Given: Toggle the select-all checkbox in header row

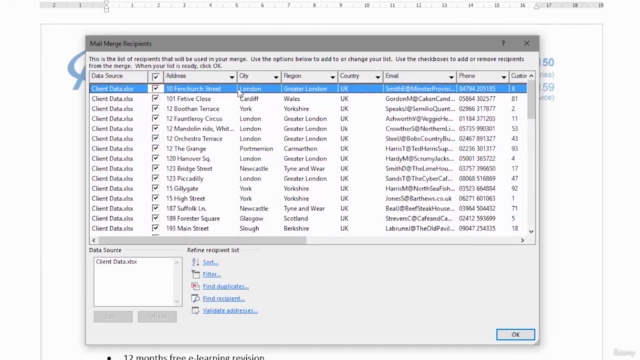Looking at the screenshot, I should coord(156,76).
